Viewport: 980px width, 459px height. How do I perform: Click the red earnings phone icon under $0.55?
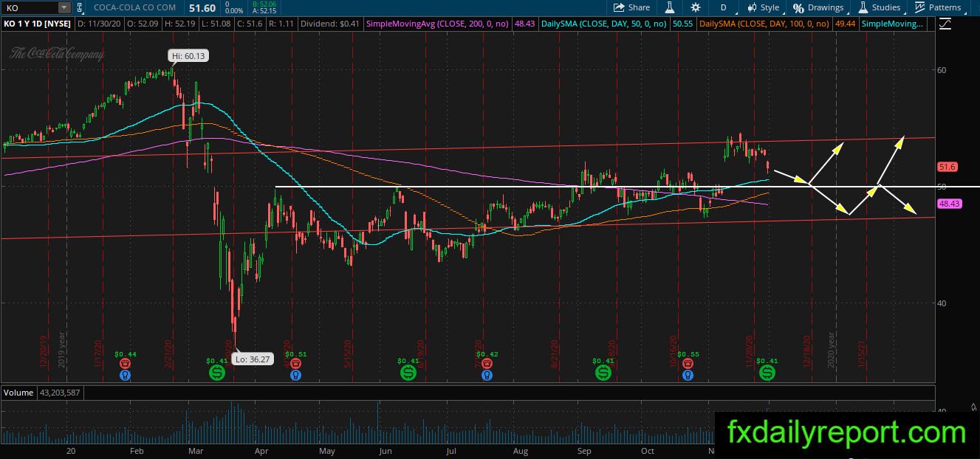pos(688,363)
